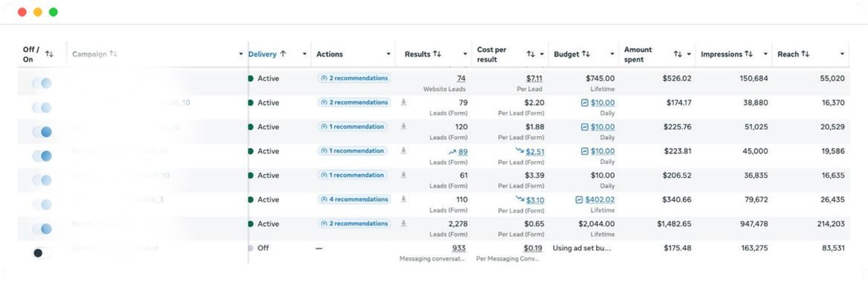868x281 pixels.
Task: Turn on the Off campaign with 933 results
Action: [42, 253]
